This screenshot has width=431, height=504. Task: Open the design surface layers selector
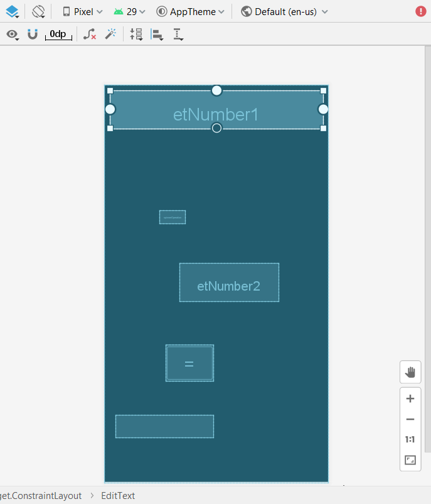point(13,11)
